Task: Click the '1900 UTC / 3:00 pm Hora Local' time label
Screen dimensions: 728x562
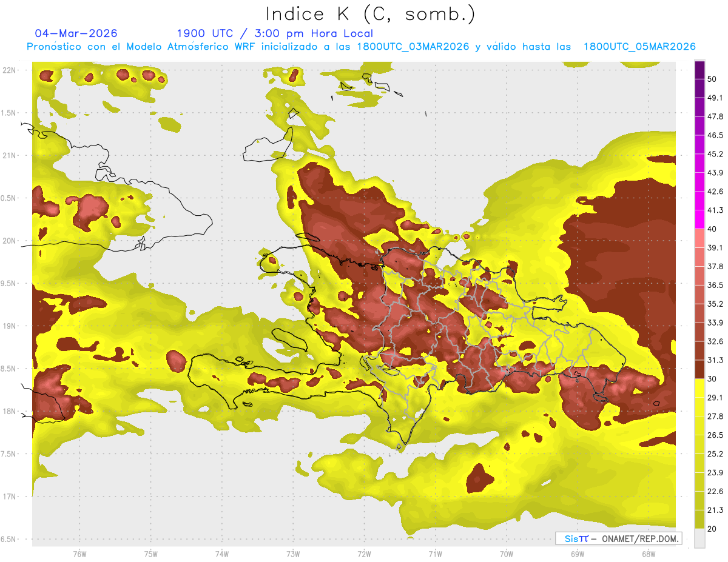Action: pyautogui.click(x=275, y=33)
